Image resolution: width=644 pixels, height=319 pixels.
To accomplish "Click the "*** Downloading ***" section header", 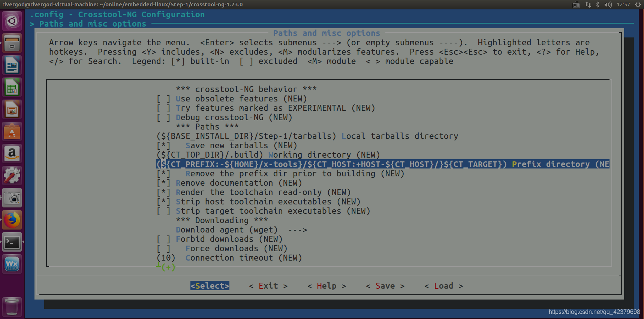I will 222,221.
